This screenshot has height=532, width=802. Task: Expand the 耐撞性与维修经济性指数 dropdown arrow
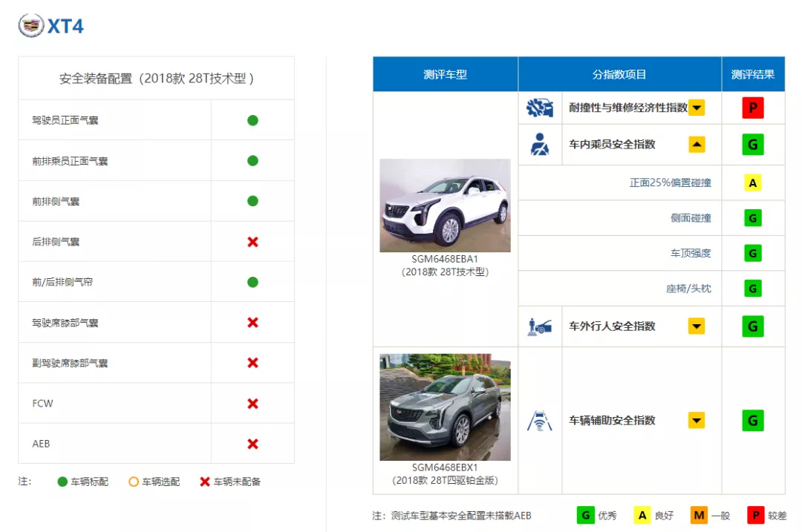(697, 108)
